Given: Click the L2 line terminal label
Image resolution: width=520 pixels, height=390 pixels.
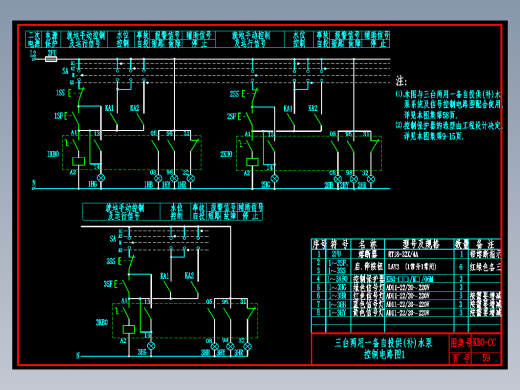Looking at the screenshot, I should click(33, 53).
